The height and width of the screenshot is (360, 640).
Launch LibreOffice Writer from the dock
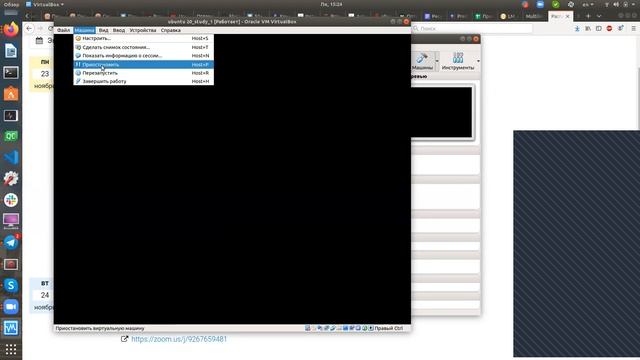point(11,51)
